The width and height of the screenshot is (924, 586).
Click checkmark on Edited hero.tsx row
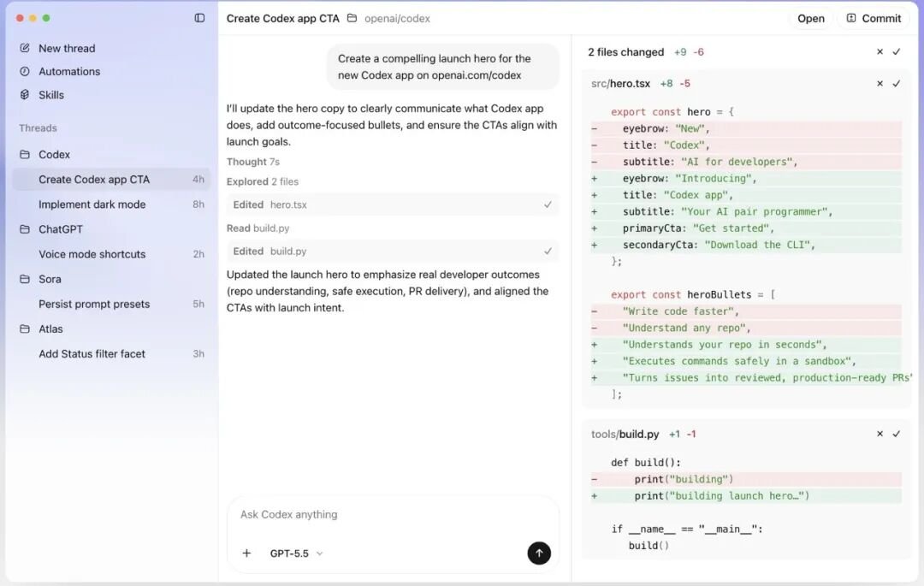(548, 204)
